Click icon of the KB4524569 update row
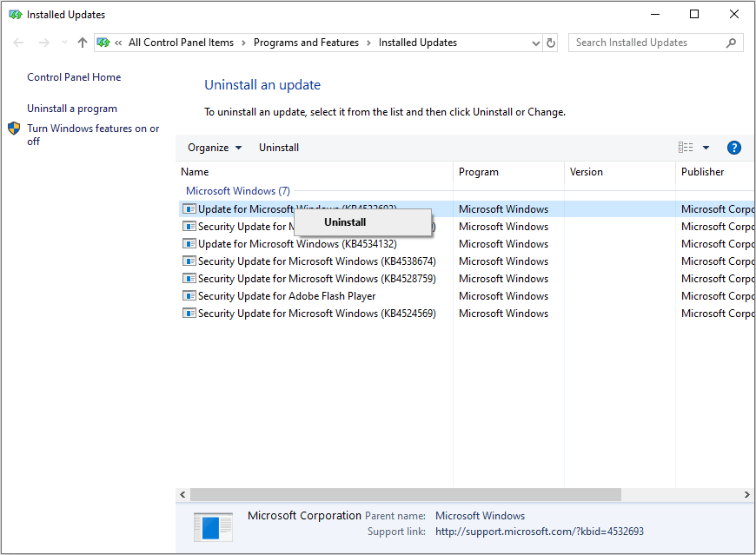 tap(189, 314)
